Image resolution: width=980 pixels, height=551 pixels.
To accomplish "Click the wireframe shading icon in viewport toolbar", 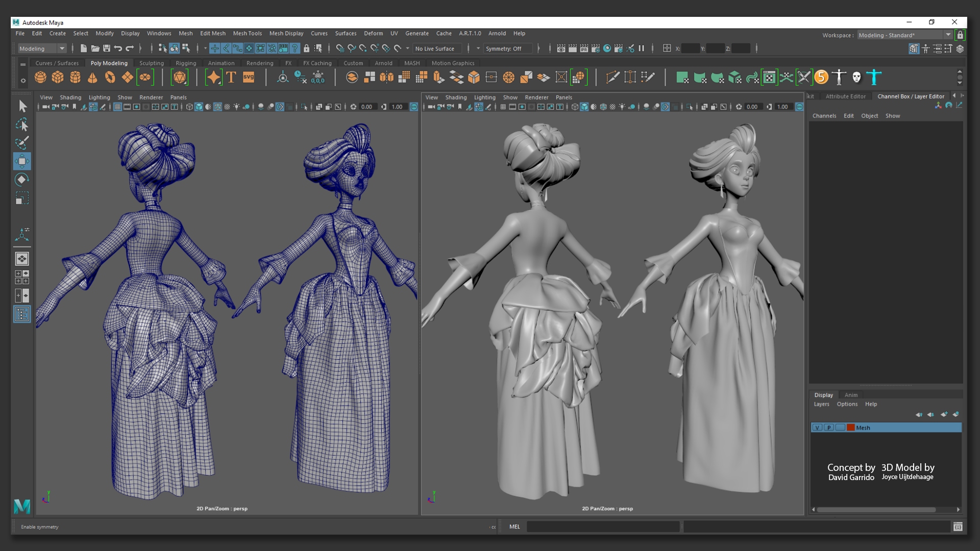I will [188, 107].
